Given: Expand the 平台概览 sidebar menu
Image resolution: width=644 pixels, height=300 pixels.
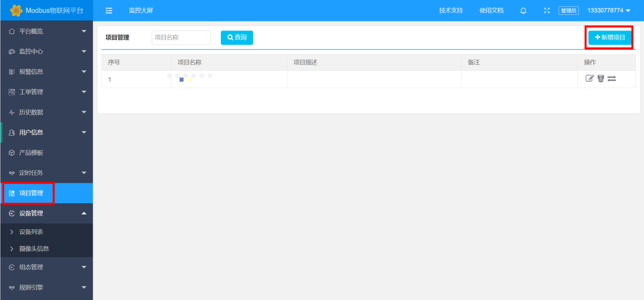Looking at the screenshot, I should click(46, 32).
